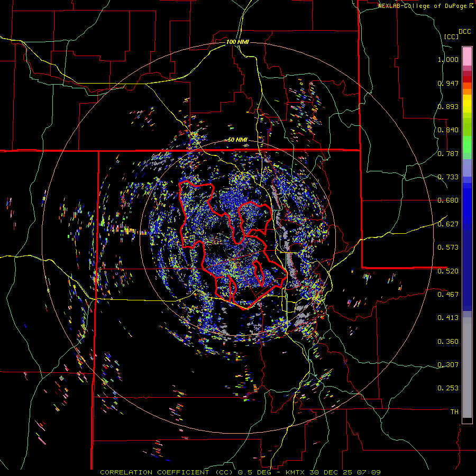Click the 1.000 value on the color scale
This screenshot has width=476, height=476.
click(x=448, y=59)
